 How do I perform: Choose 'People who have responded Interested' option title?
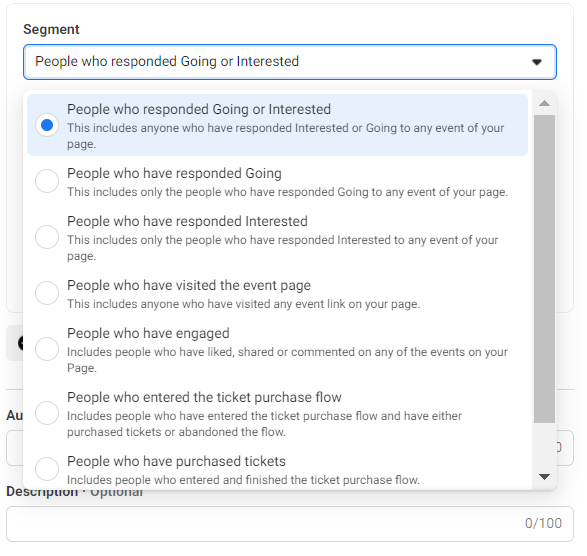[187, 221]
